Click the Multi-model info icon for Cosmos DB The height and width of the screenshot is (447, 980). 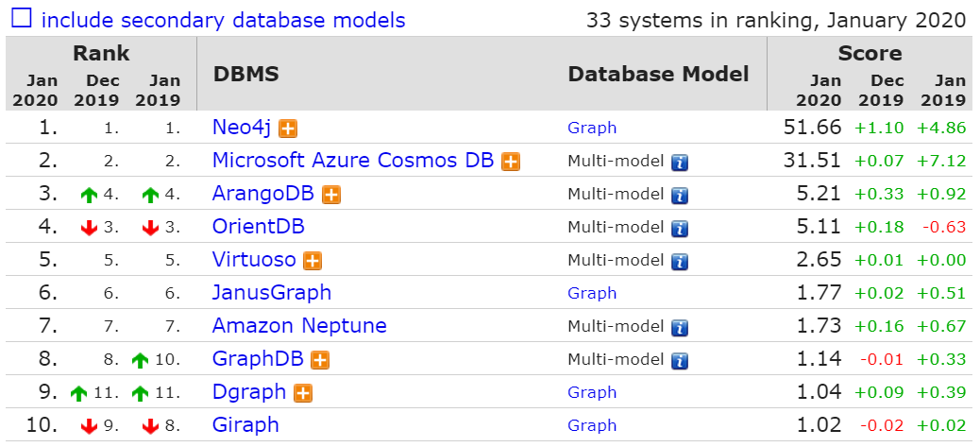pyautogui.click(x=679, y=162)
